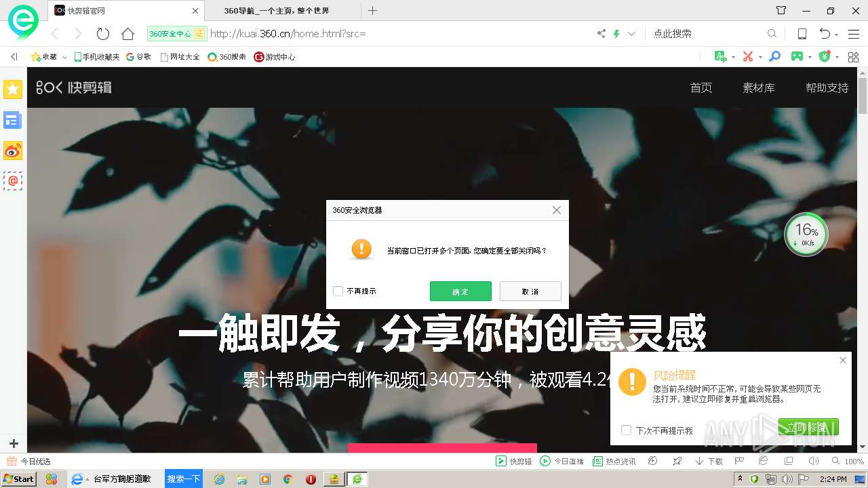Reload the page with refresh icon
The height and width of the screenshot is (488, 868).
[103, 34]
